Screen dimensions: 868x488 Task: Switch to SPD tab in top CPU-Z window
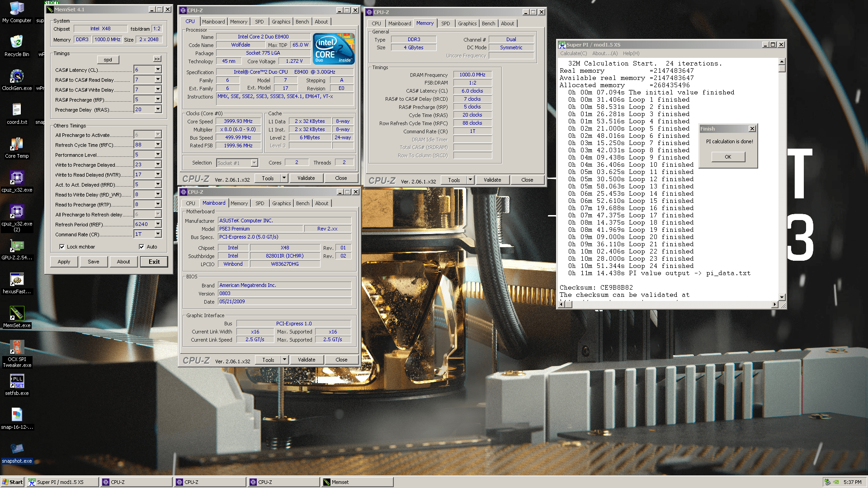click(x=259, y=22)
